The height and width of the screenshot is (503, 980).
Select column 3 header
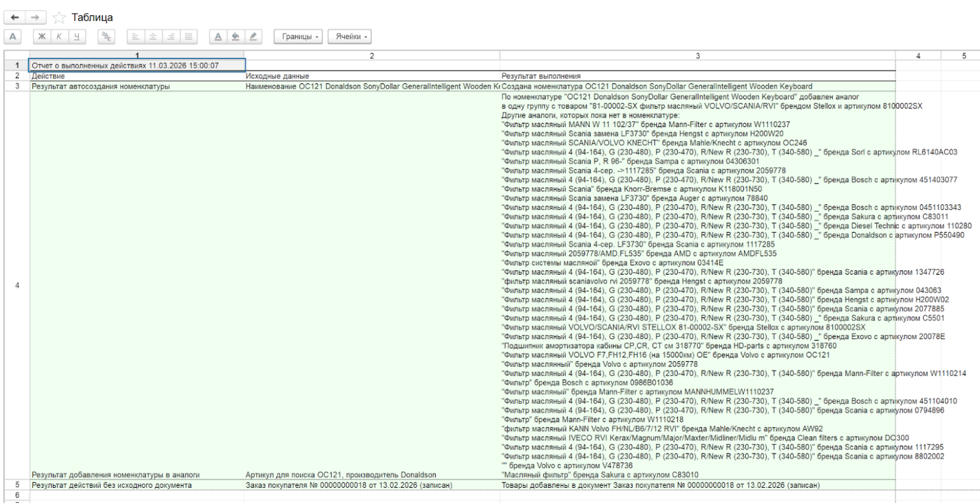coord(697,56)
